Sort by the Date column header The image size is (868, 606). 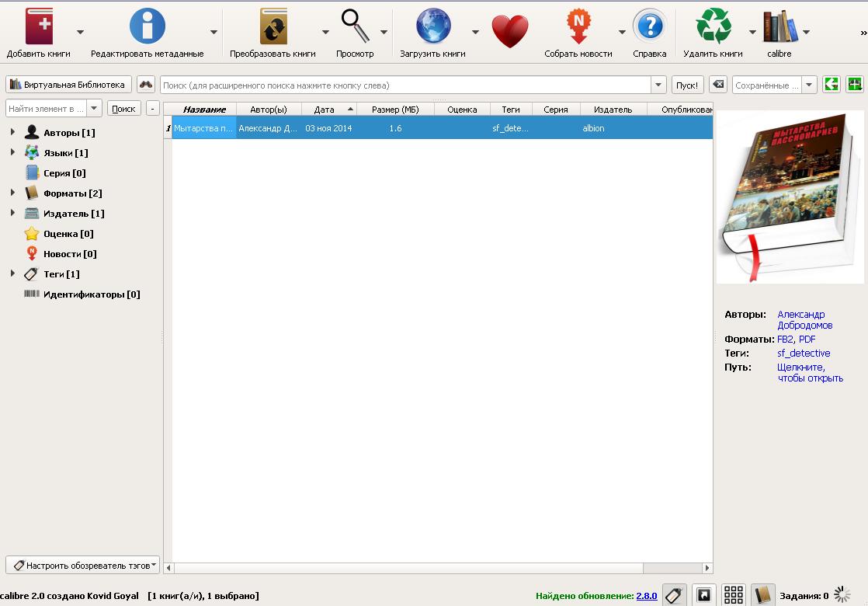(x=325, y=110)
